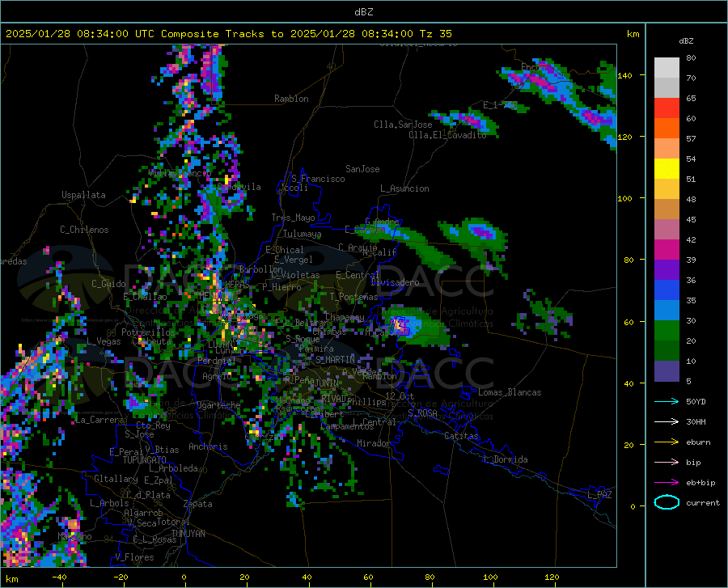Click the isolated purple-core cell east of G_Andre

click(480, 231)
